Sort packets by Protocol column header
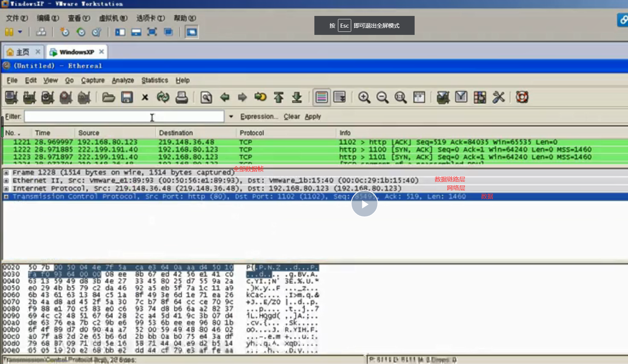This screenshot has width=628, height=364. [286, 133]
